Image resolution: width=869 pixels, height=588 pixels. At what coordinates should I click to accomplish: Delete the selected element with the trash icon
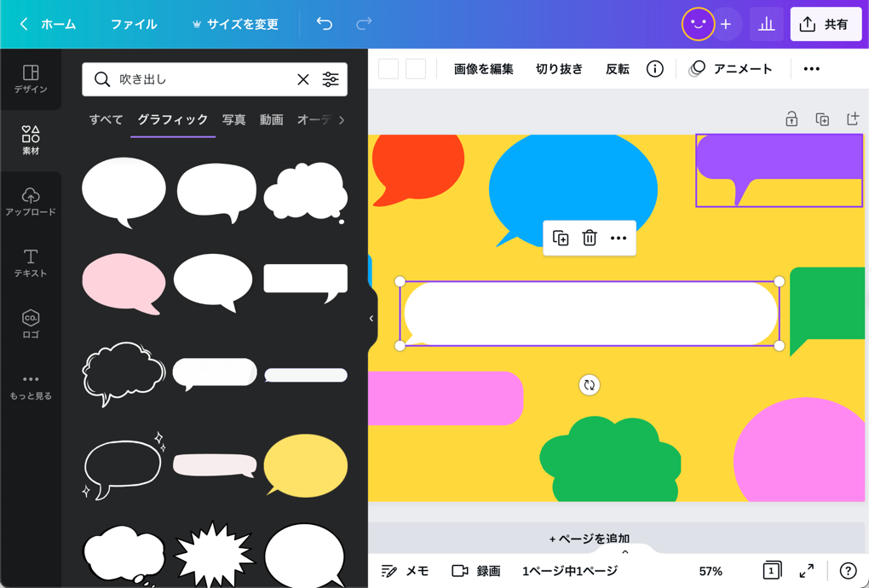click(x=590, y=239)
